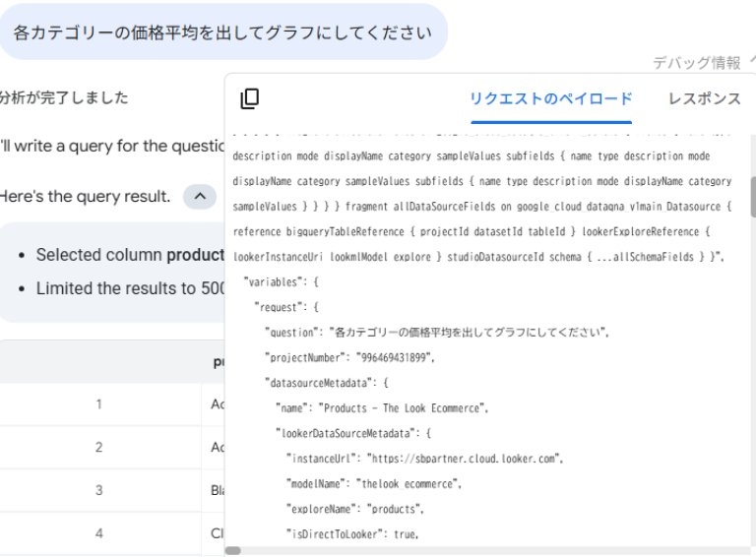Switch to the レスポンス tab
This screenshot has width=756, height=557.
704,98
